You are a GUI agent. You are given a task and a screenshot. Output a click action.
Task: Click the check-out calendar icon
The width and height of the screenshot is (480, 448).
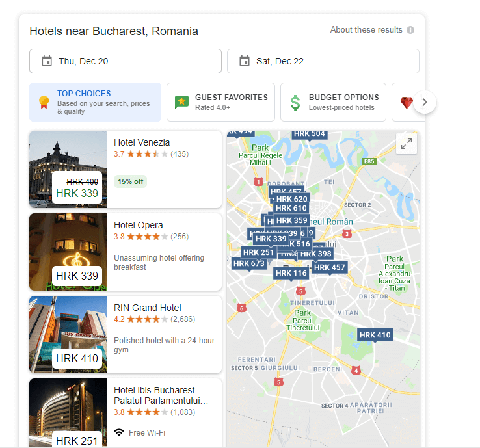[245, 61]
